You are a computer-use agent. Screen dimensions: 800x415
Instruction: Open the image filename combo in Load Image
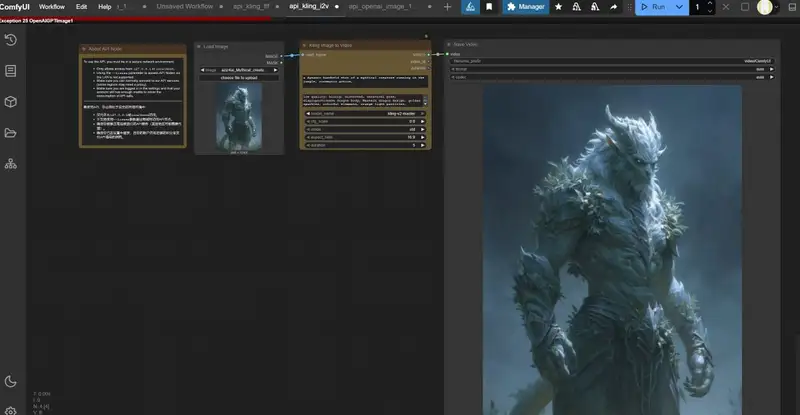(239, 70)
